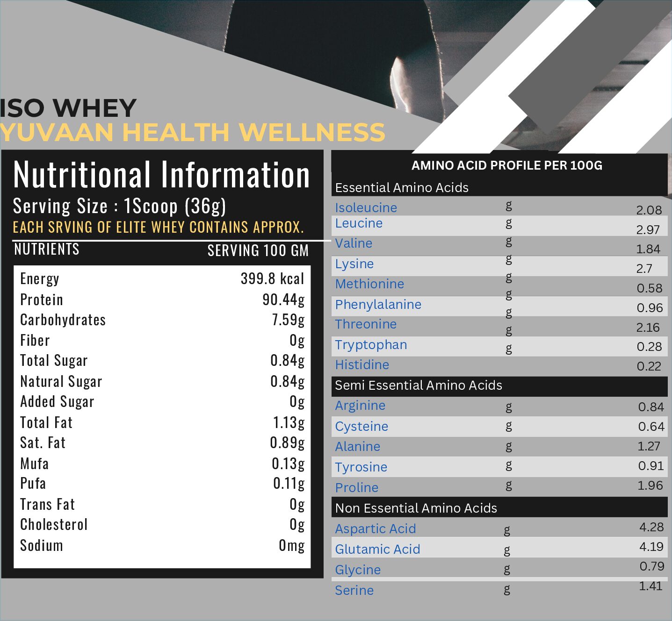The height and width of the screenshot is (621, 672).
Task: Click the 4.19 Glutamic Acid value
Action: [651, 547]
